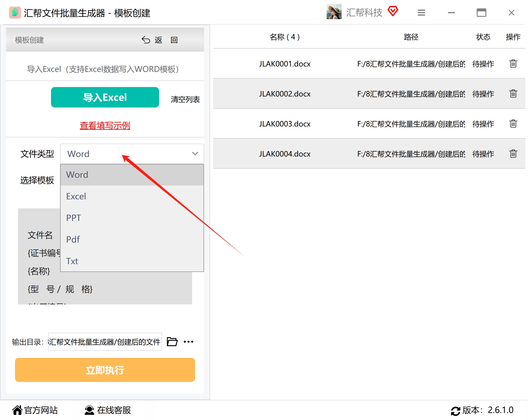Open the 查看填写示例 link
Screen dimensions: 528x420
pos(105,125)
